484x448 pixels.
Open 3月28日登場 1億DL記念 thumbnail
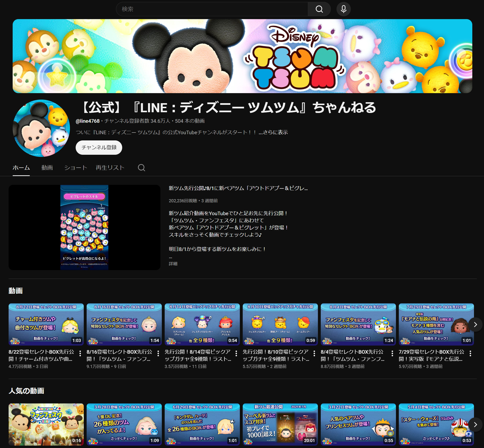(x=124, y=425)
